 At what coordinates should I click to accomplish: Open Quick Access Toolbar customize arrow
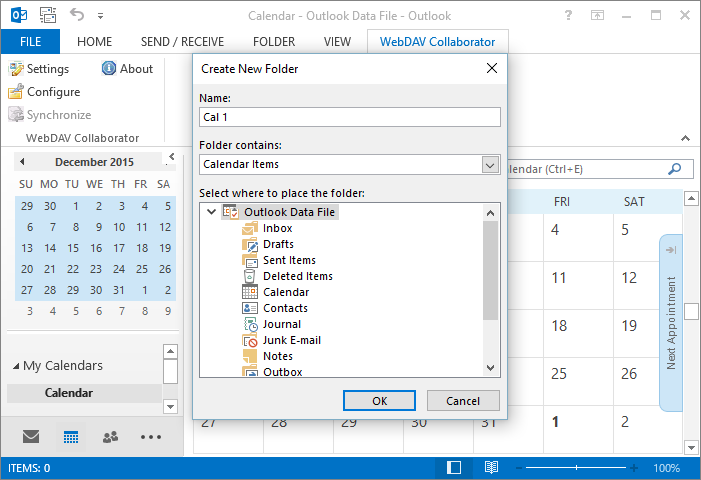click(x=101, y=16)
